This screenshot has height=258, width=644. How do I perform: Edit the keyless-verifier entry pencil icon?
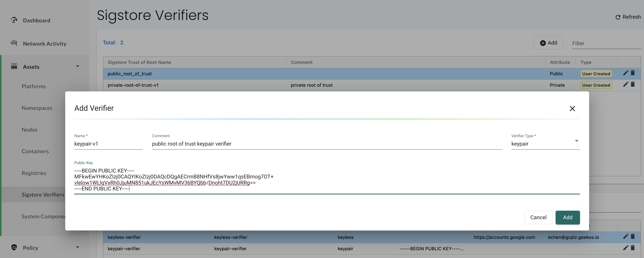pyautogui.click(x=626, y=237)
